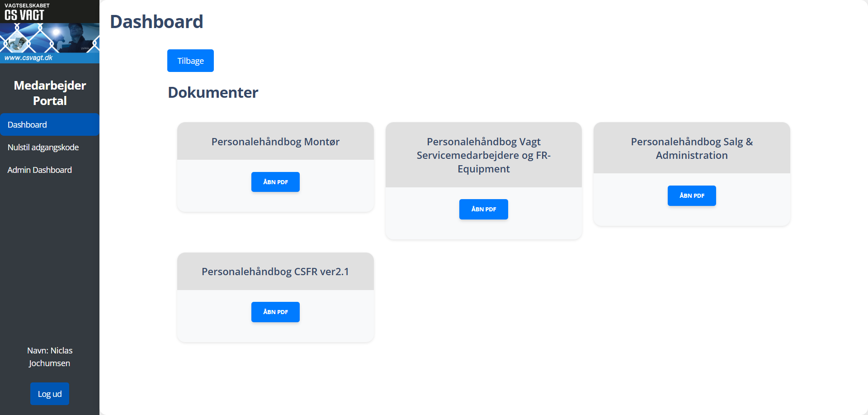Click the Navn: Niclas Jochumsen label
The width and height of the screenshot is (868, 415).
[50, 357]
